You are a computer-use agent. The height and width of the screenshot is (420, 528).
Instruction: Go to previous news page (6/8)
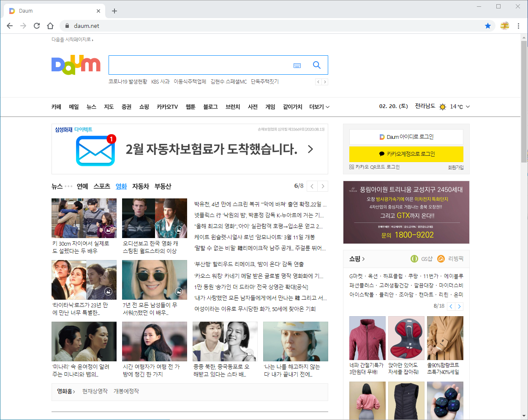(312, 186)
